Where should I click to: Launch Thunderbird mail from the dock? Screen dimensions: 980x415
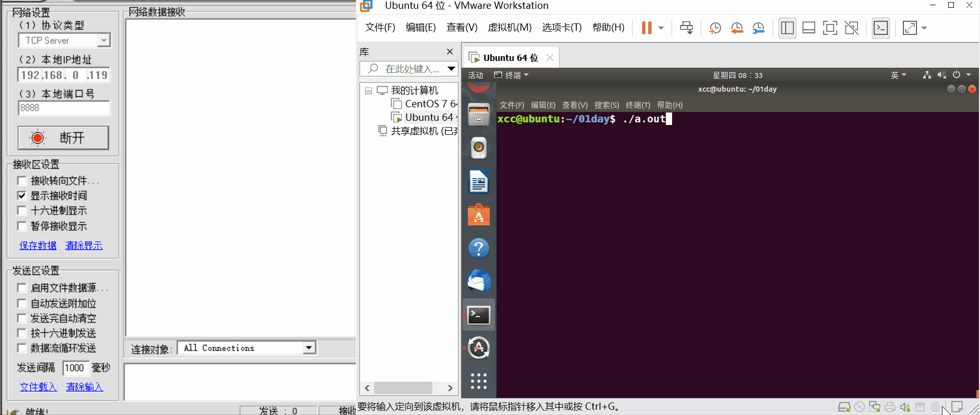click(479, 281)
